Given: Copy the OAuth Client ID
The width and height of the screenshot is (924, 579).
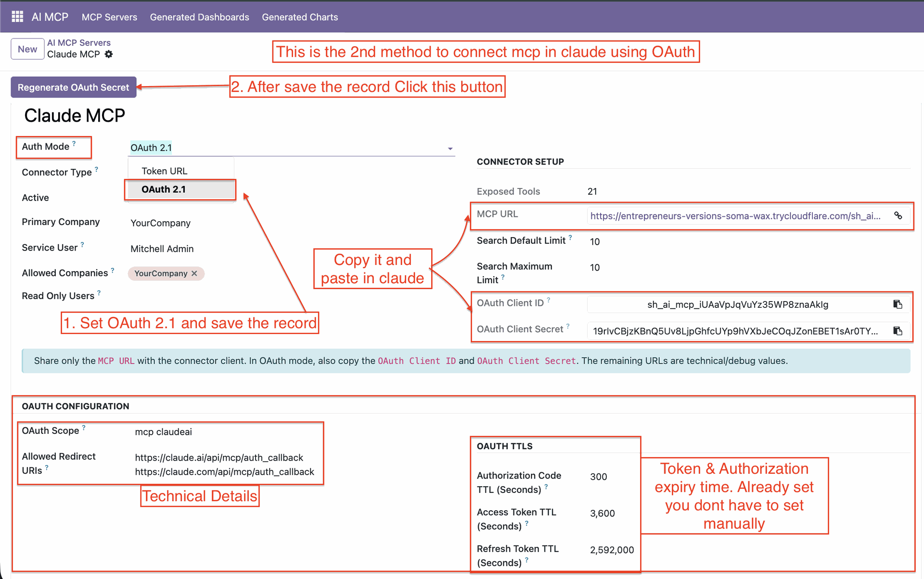Looking at the screenshot, I should [x=898, y=304].
